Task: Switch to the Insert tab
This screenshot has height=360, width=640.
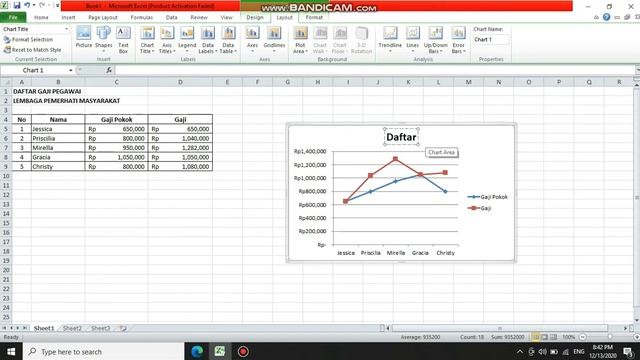Action: [68, 18]
